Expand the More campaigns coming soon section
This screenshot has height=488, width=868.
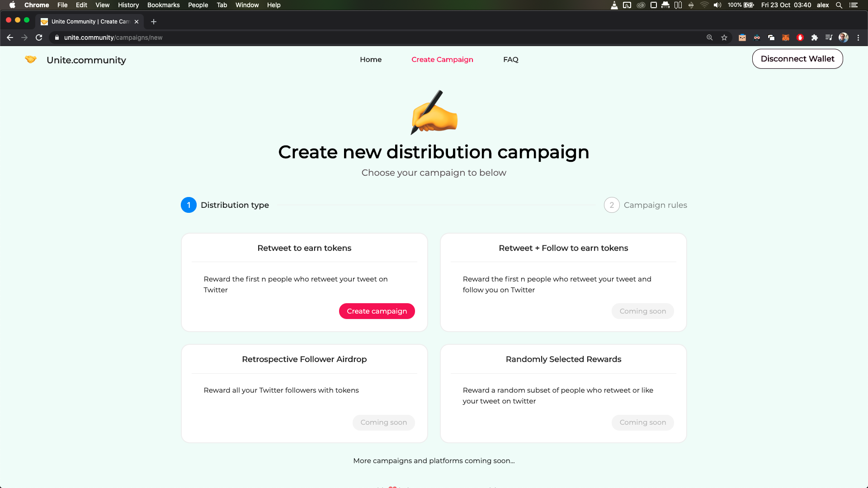pyautogui.click(x=434, y=460)
